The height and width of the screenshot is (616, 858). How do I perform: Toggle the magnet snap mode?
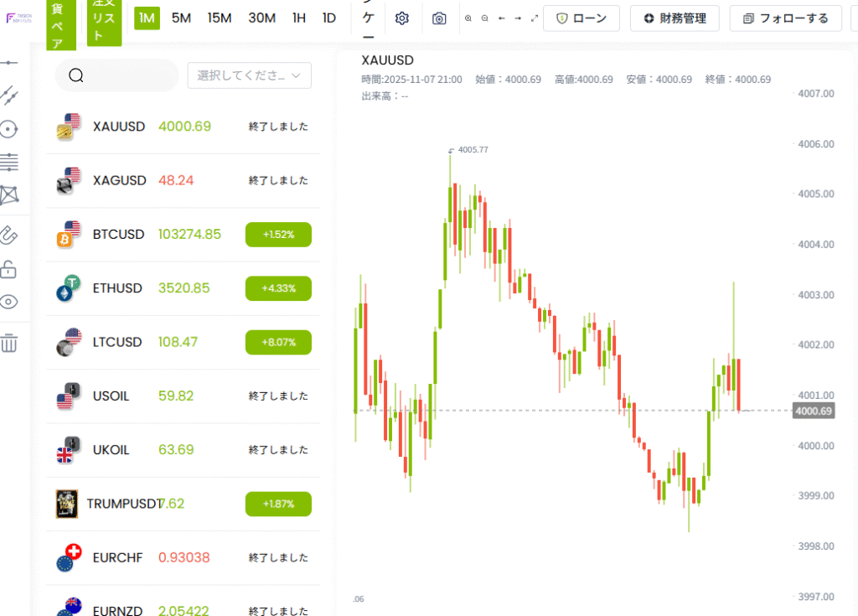click(9, 235)
